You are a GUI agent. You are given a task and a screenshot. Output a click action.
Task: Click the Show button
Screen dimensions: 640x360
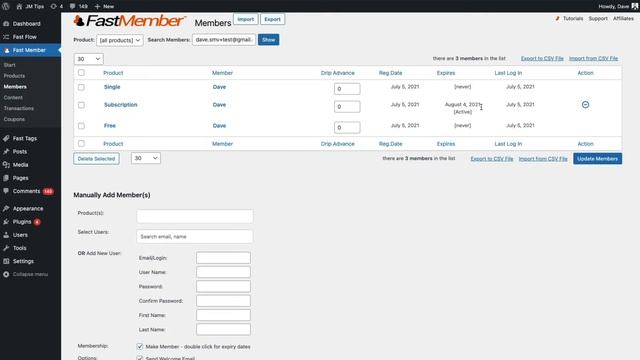(x=269, y=40)
